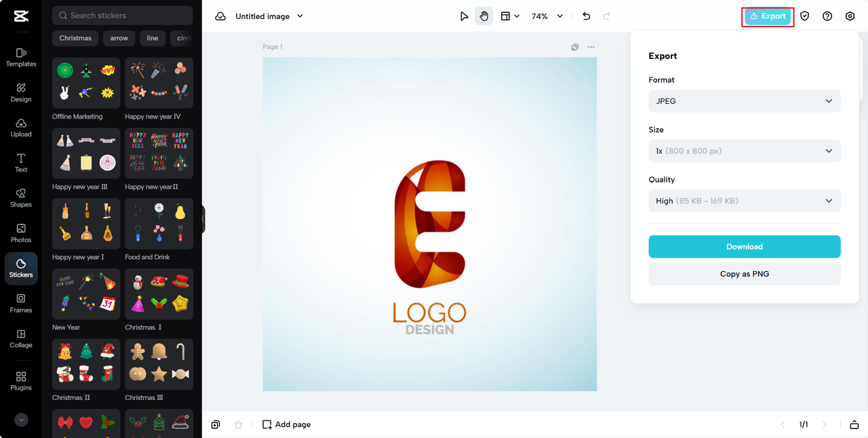868x438 pixels.
Task: Open the Happy new year I pack
Action: coord(86,224)
